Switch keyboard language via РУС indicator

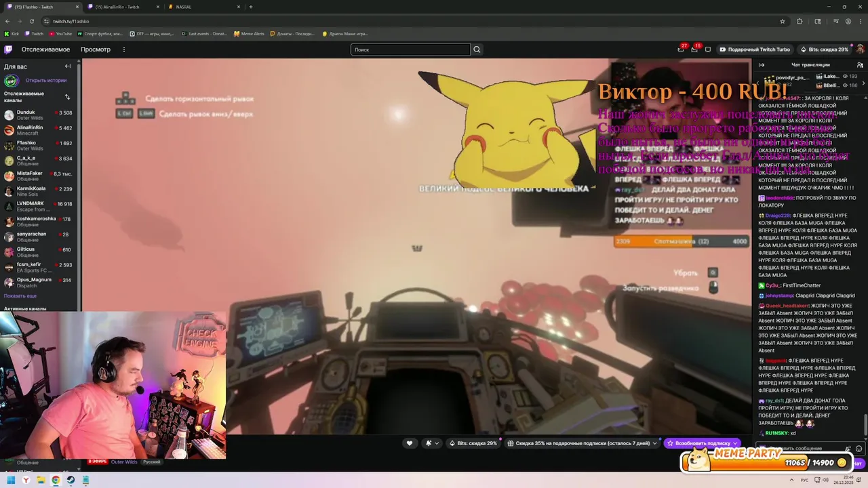pyautogui.click(x=805, y=480)
